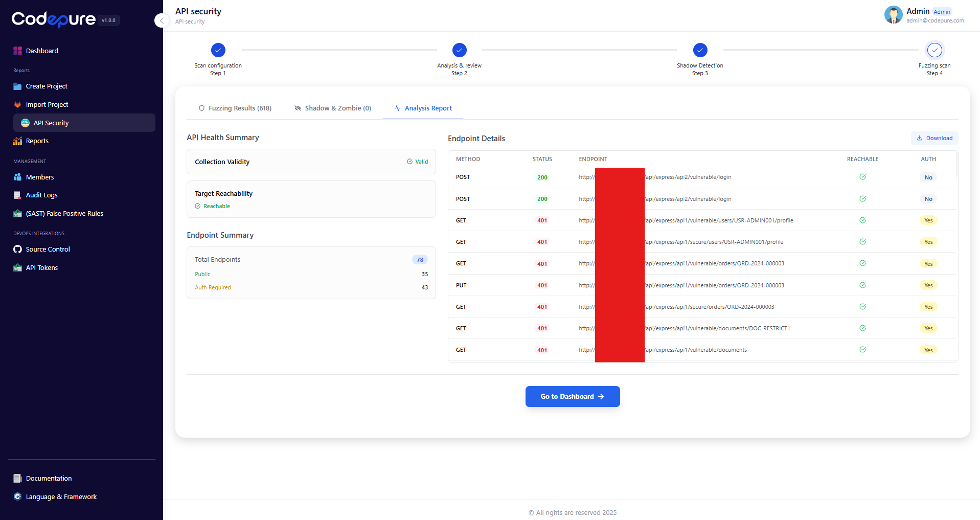The width and height of the screenshot is (980, 520).
Task: Click the SAST False Positive Rules icon
Action: 17,214
